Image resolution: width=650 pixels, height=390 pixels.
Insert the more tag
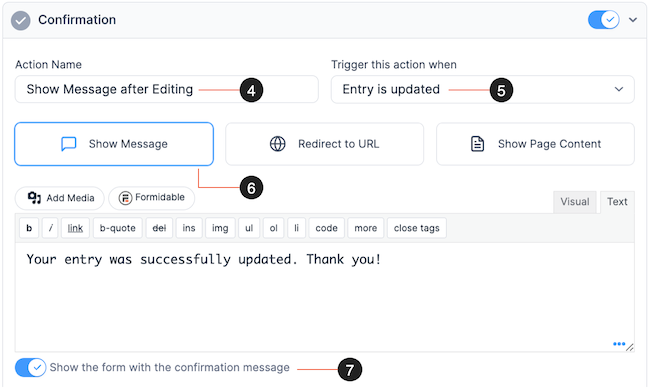coord(366,228)
